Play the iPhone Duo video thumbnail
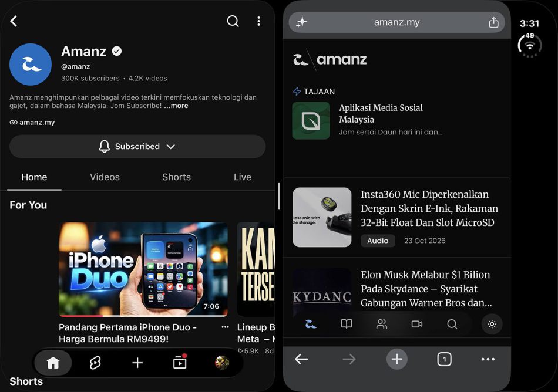 coord(143,269)
